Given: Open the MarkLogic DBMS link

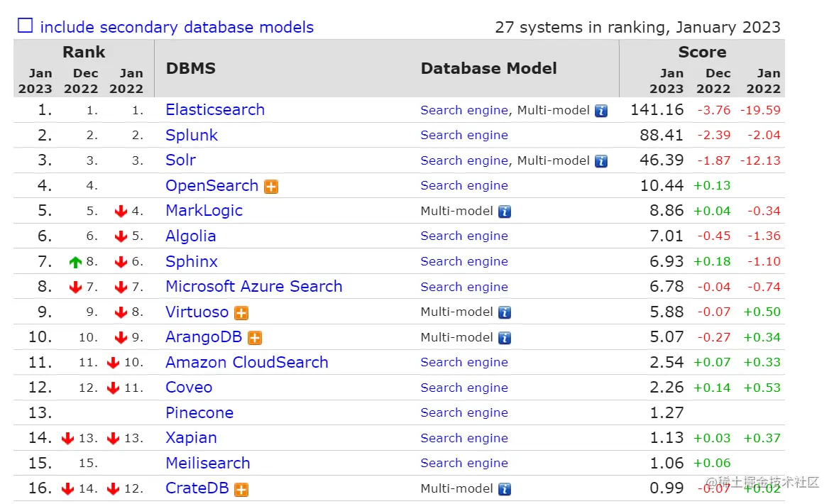Looking at the screenshot, I should coord(204,211).
